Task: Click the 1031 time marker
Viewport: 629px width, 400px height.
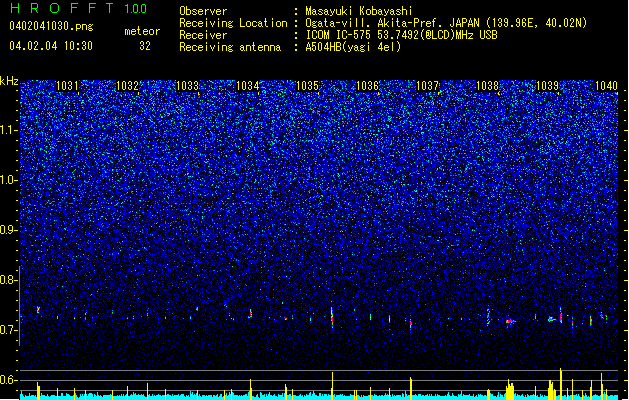Action: pyautogui.click(x=67, y=85)
